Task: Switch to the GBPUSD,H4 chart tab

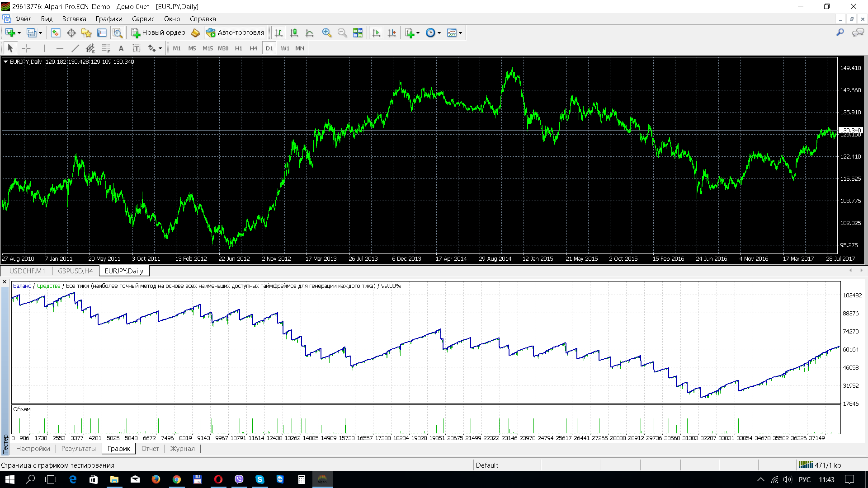Action: point(75,271)
